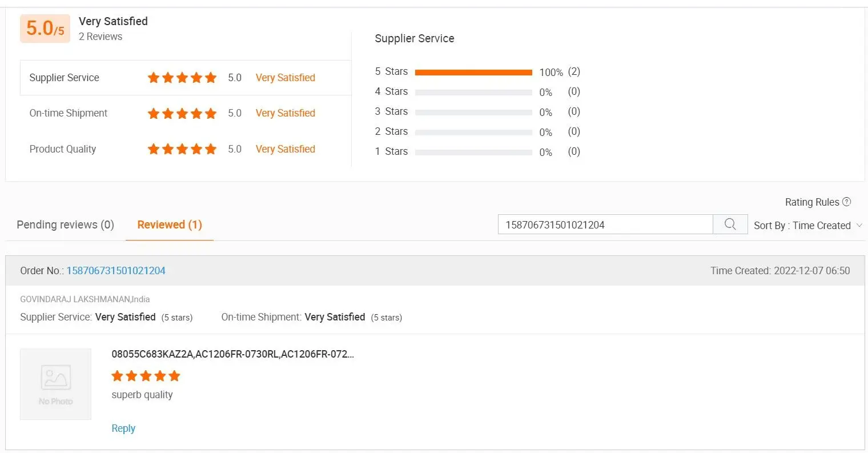Image resolution: width=868 pixels, height=453 pixels.
Task: Click the order number search field
Action: tap(605, 225)
